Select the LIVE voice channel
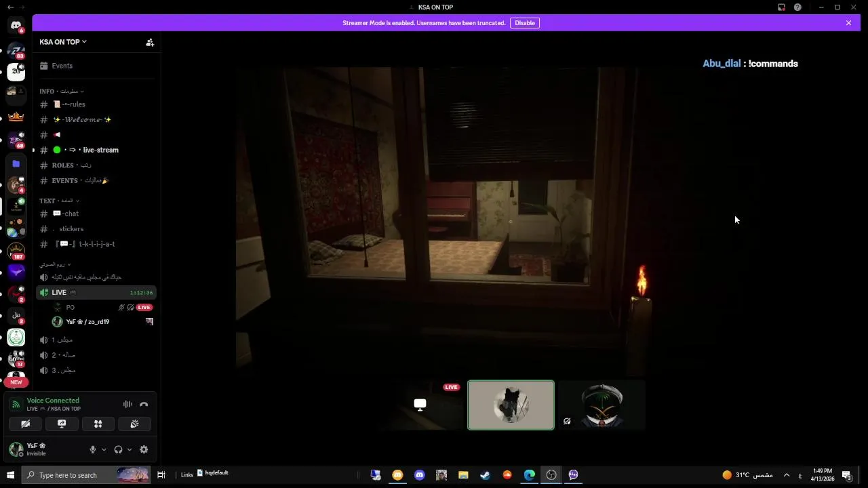 coord(96,292)
